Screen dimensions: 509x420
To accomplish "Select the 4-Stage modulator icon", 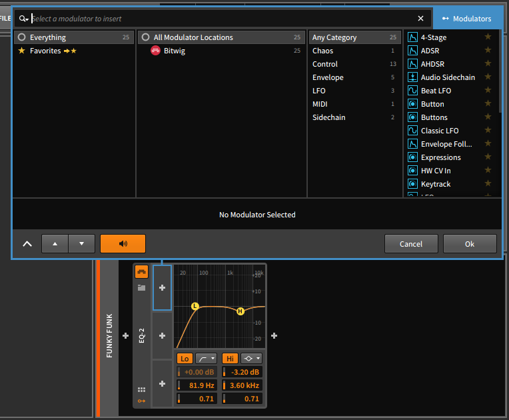I will click(412, 37).
